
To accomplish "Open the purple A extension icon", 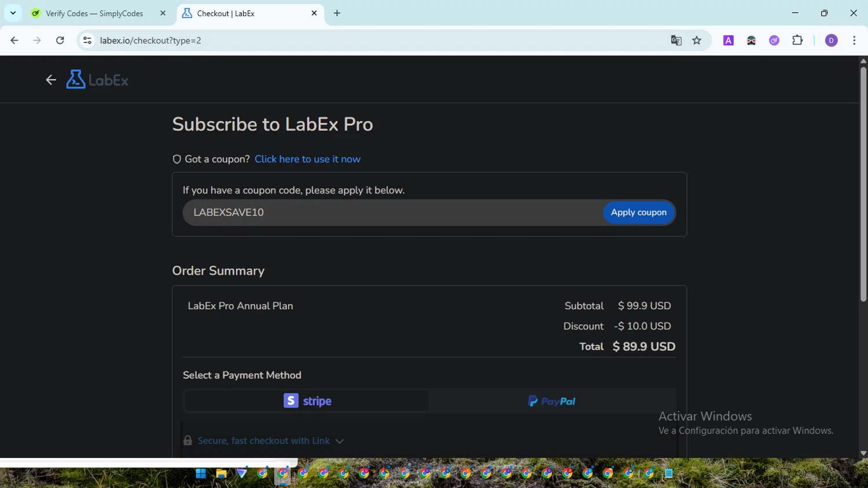I will [x=729, y=41].
